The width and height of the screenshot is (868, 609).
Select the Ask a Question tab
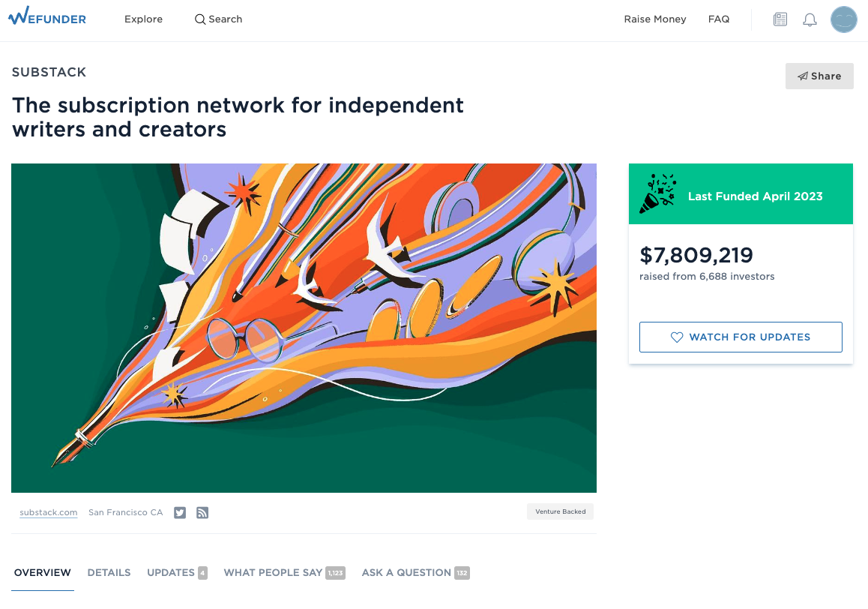point(406,572)
